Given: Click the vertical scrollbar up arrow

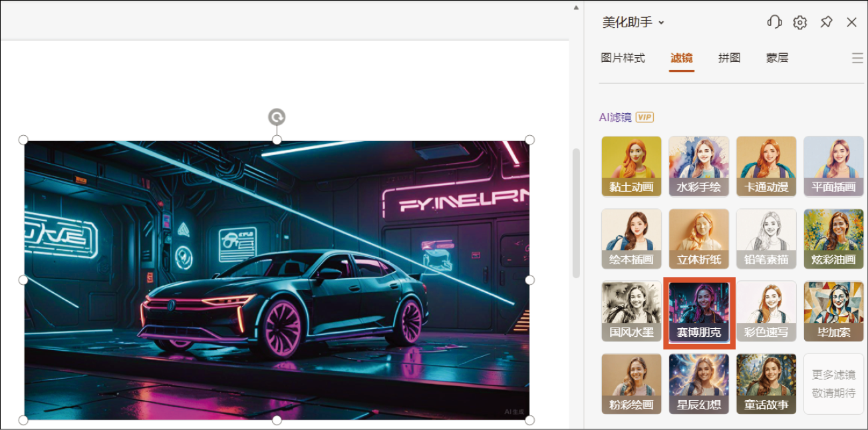Looking at the screenshot, I should (576, 8).
